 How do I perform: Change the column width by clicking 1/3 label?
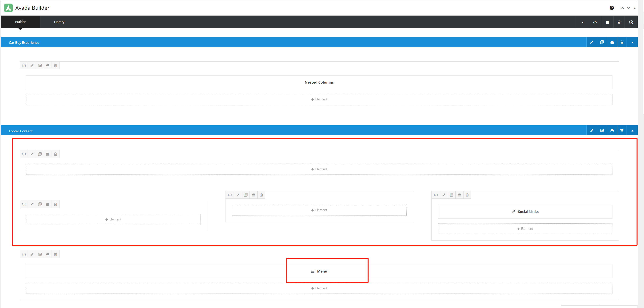click(x=24, y=204)
